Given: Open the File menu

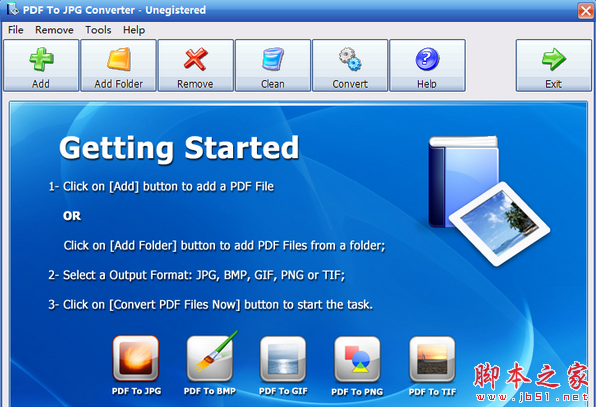Looking at the screenshot, I should [x=16, y=30].
